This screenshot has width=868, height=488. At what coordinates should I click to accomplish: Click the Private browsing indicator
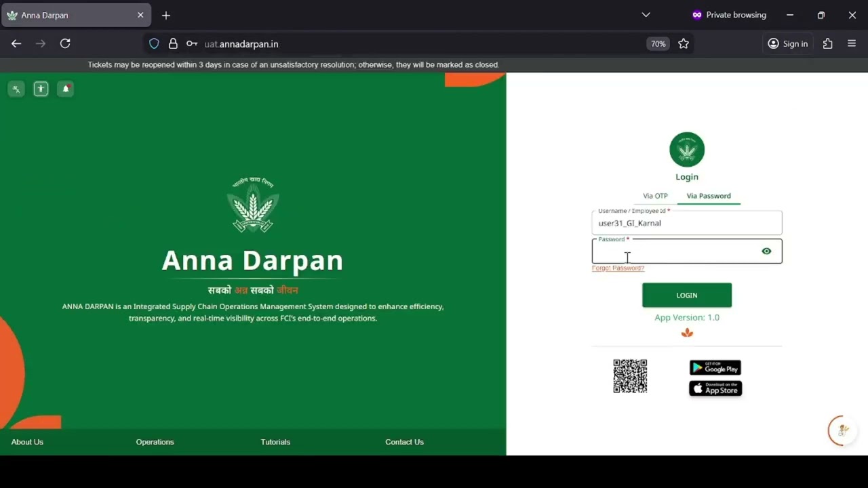(x=729, y=15)
